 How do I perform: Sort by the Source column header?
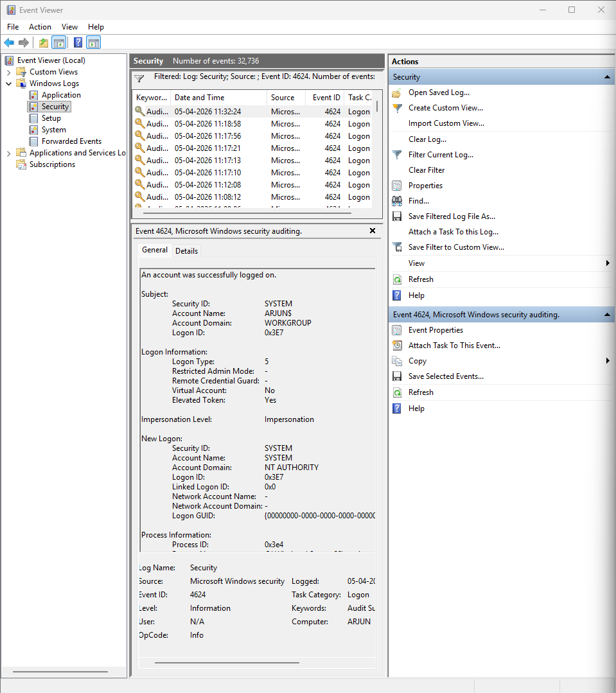point(286,98)
